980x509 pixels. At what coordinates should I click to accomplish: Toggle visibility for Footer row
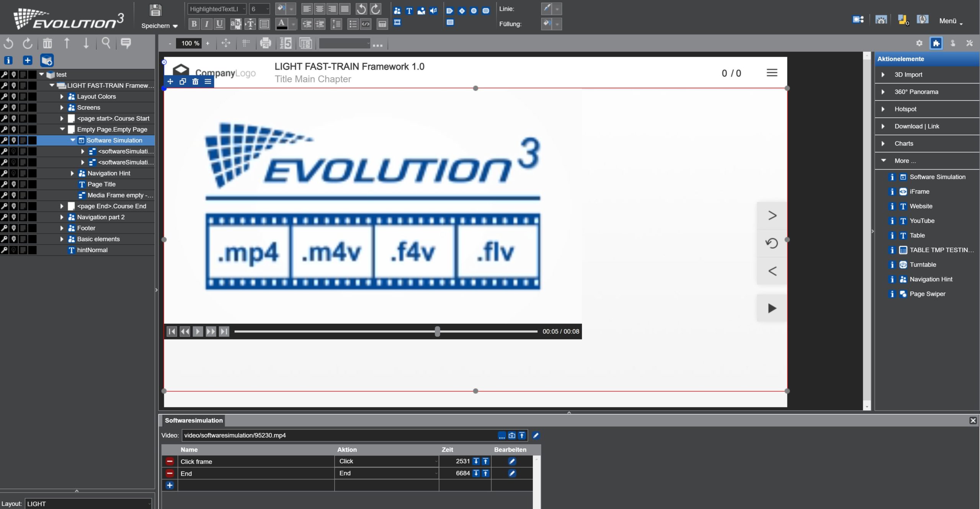pos(13,228)
